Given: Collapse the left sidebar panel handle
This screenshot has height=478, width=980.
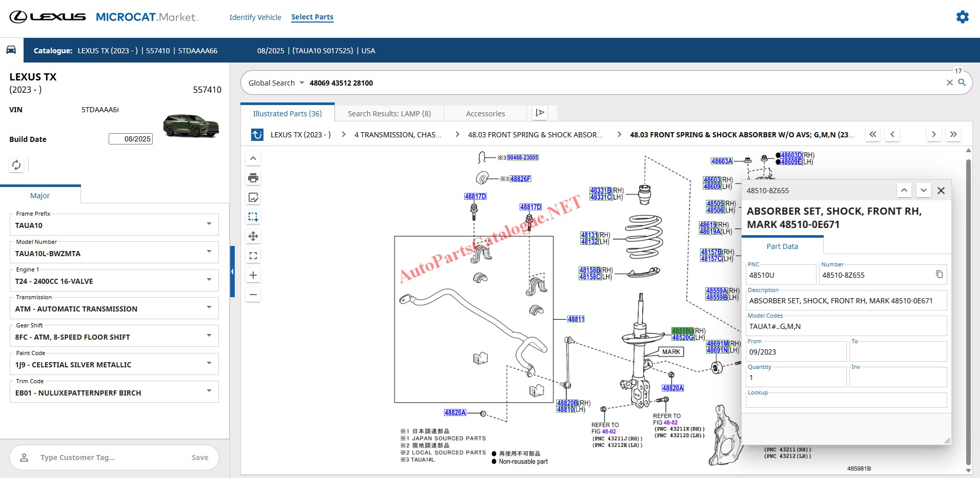Looking at the screenshot, I should [232, 272].
